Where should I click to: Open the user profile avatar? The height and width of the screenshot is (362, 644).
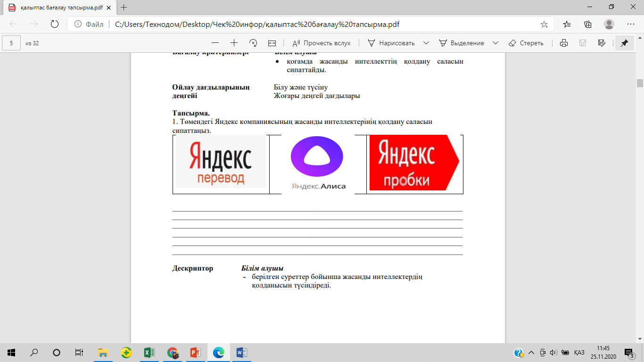(x=609, y=24)
